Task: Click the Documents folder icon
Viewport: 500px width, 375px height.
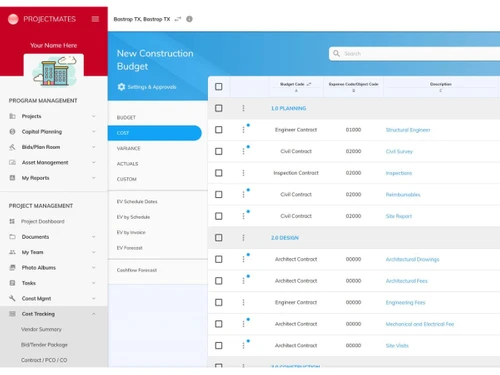Action: [12, 237]
